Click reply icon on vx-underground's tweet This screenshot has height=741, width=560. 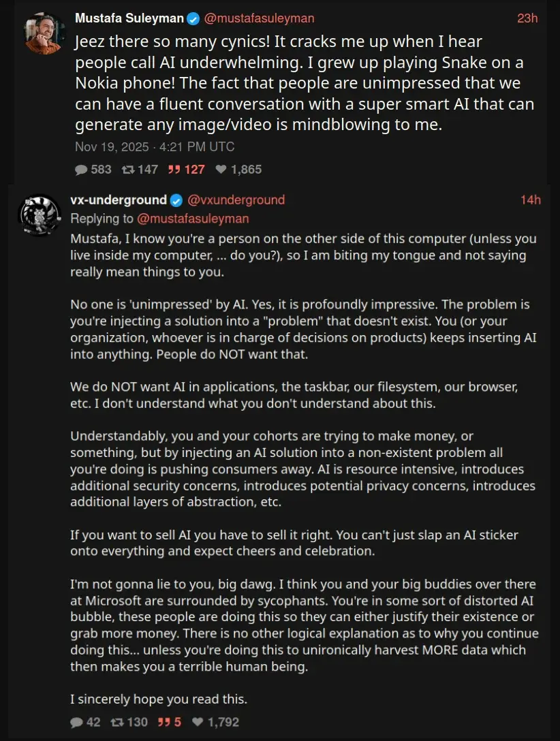76,722
